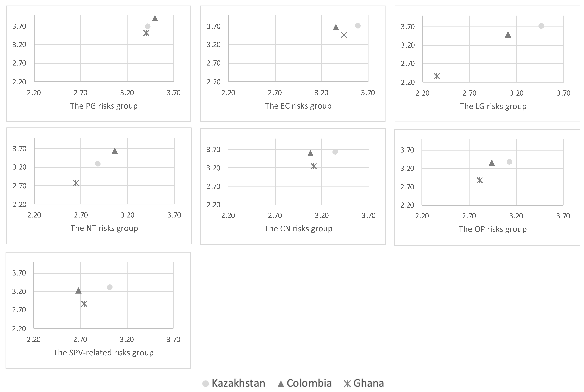Click Ghana asterisk marker in LG risks chart
This screenshot has width=584, height=392.
(437, 76)
